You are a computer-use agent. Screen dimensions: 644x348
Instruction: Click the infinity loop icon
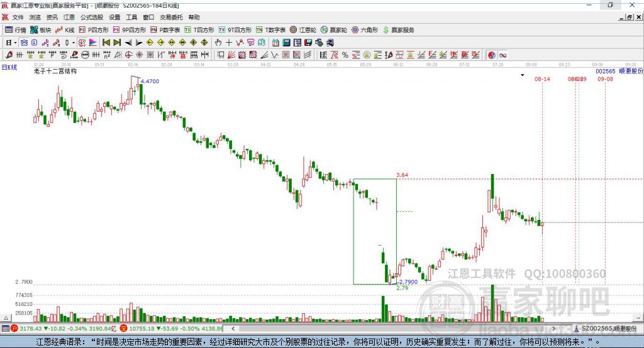(502, 55)
